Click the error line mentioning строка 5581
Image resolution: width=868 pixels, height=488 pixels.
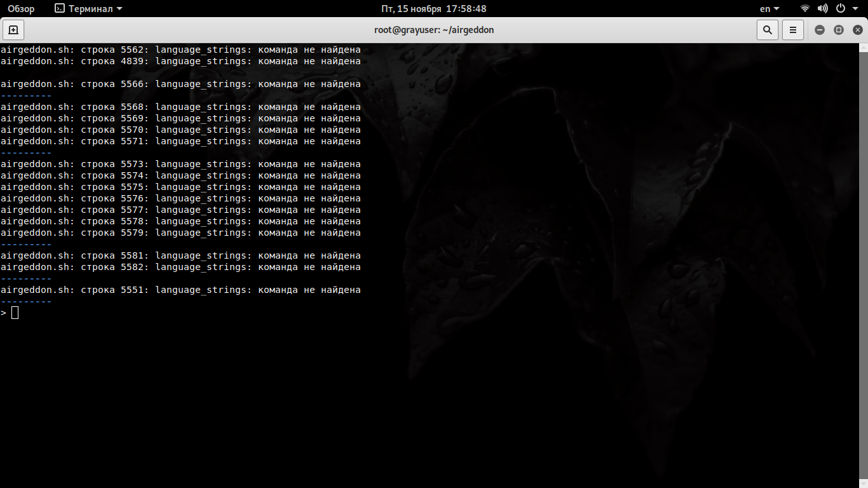(180, 255)
